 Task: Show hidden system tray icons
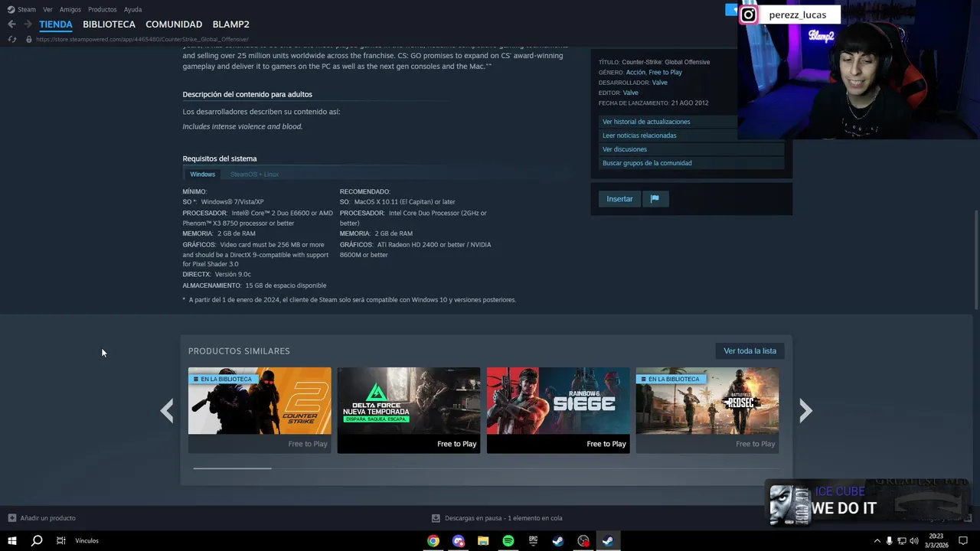click(x=877, y=541)
